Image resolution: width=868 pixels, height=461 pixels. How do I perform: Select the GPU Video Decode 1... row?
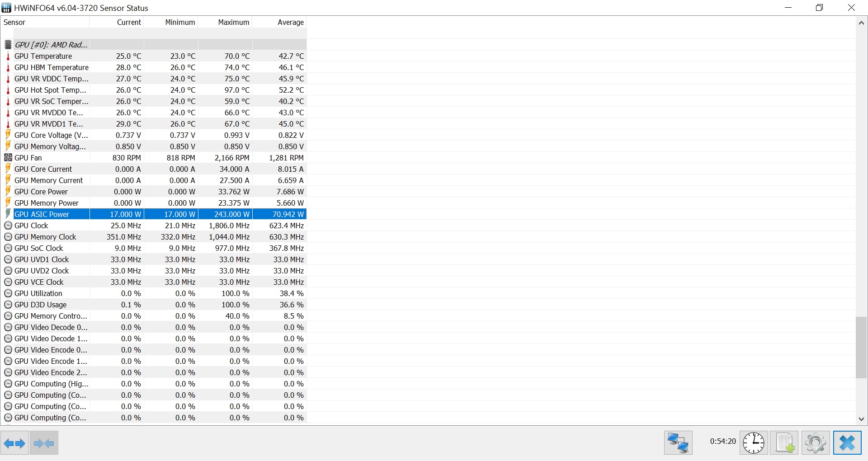[x=154, y=339]
